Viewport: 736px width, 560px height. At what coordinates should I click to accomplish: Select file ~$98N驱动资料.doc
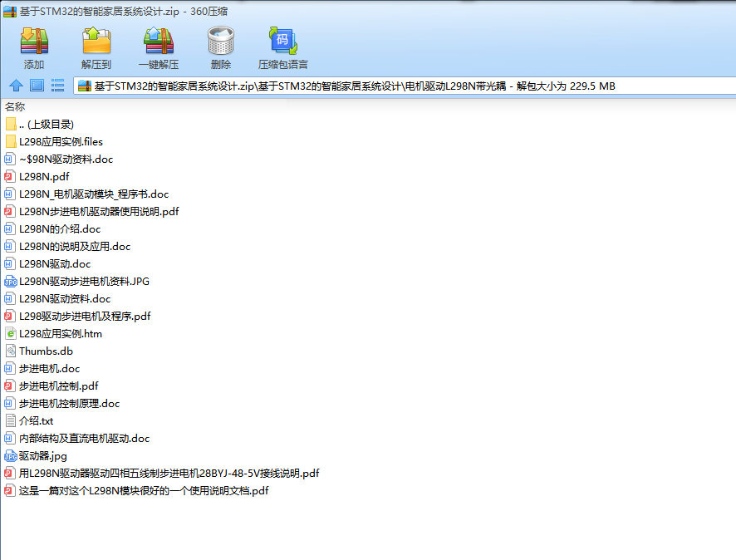(59, 160)
